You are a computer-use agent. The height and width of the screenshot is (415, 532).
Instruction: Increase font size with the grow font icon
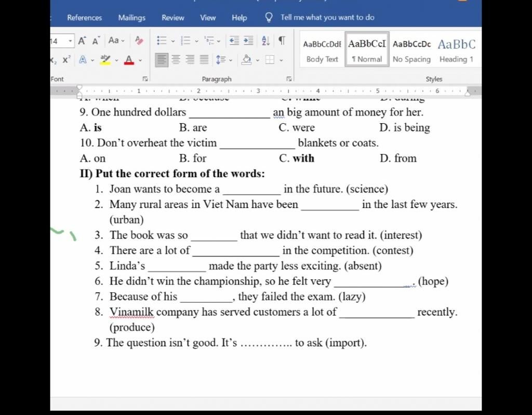(x=82, y=41)
